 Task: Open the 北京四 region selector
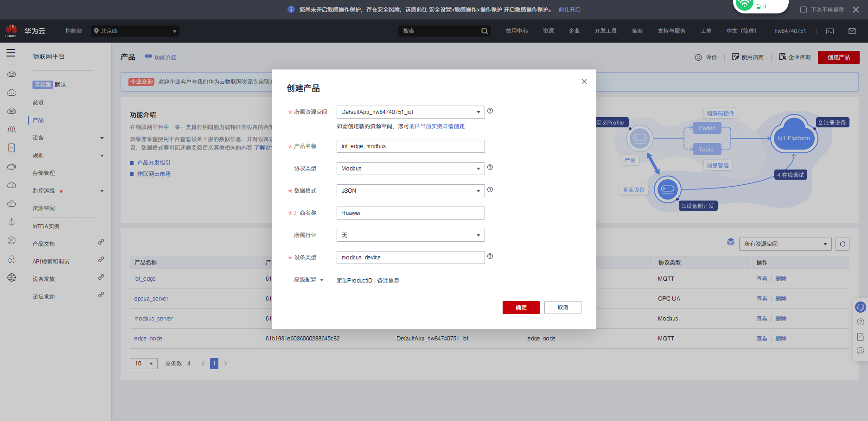tap(135, 31)
